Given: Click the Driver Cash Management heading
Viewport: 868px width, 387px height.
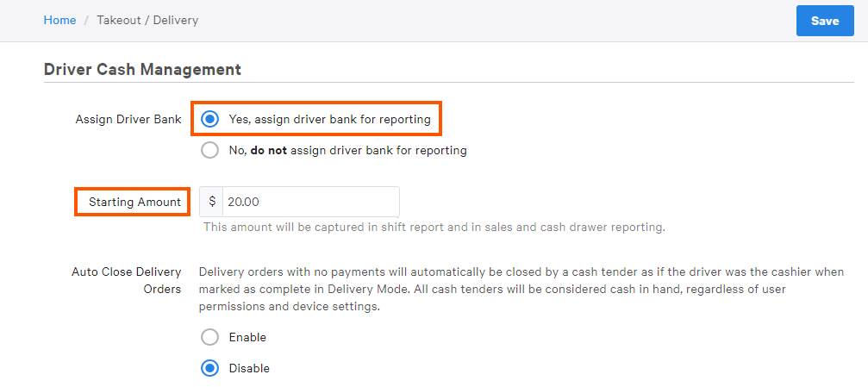Looking at the screenshot, I should [142, 69].
